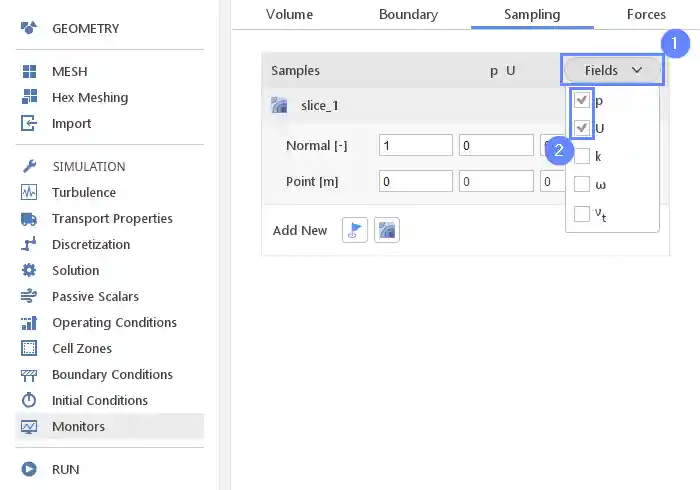The width and height of the screenshot is (700, 490).
Task: Open the Volume tab
Action: point(289,14)
